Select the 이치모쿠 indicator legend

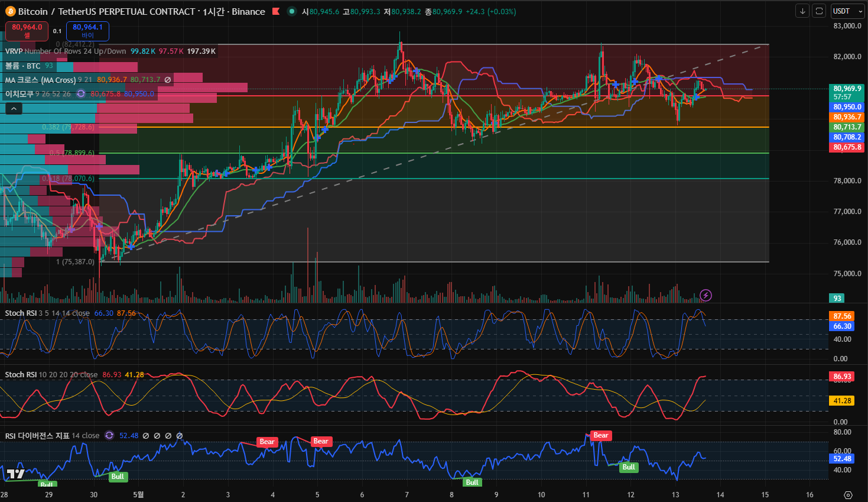79,94
